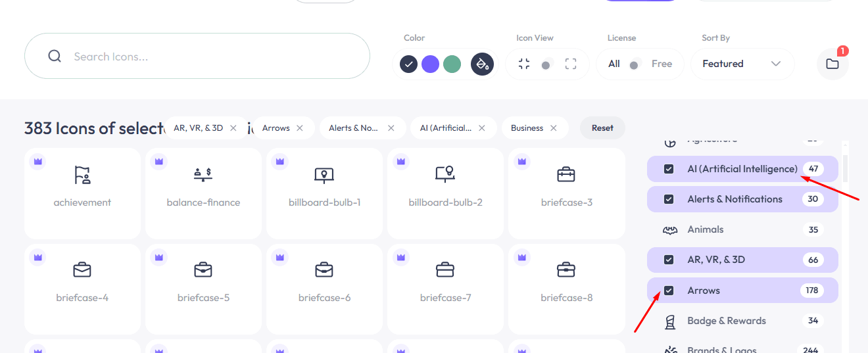Select the expanded icon view
This screenshot has height=353, width=868.
[x=571, y=64]
